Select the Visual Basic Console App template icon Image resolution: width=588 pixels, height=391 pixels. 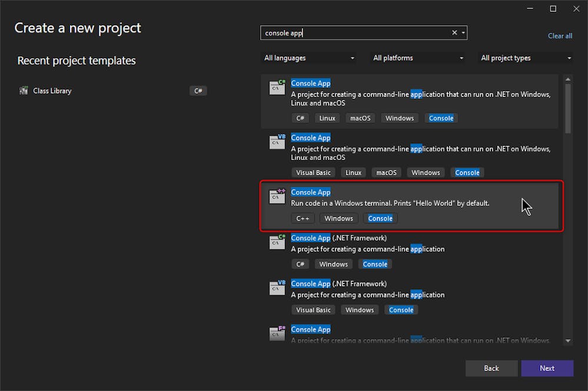[x=277, y=142]
